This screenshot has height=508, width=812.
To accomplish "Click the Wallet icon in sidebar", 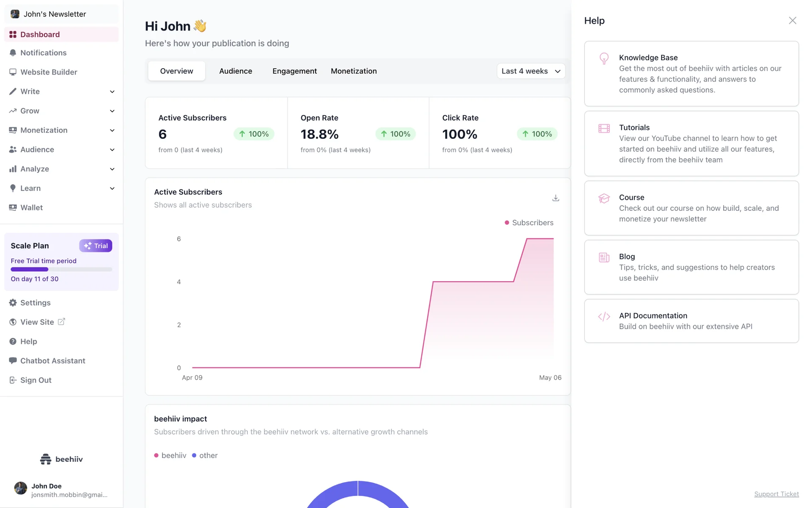I will coord(13,207).
